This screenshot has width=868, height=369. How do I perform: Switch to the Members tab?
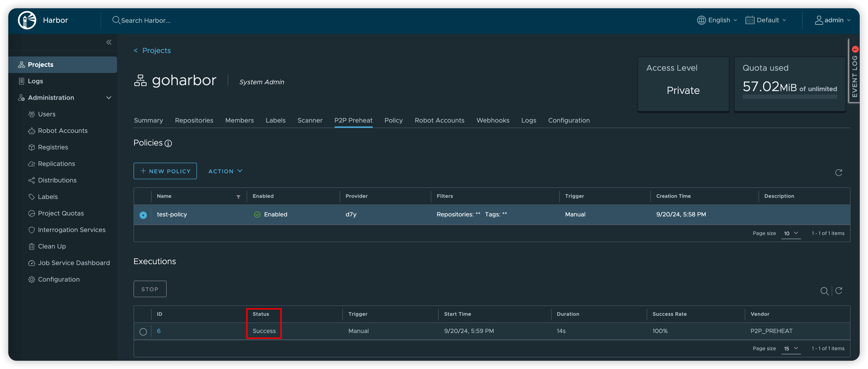[239, 120]
